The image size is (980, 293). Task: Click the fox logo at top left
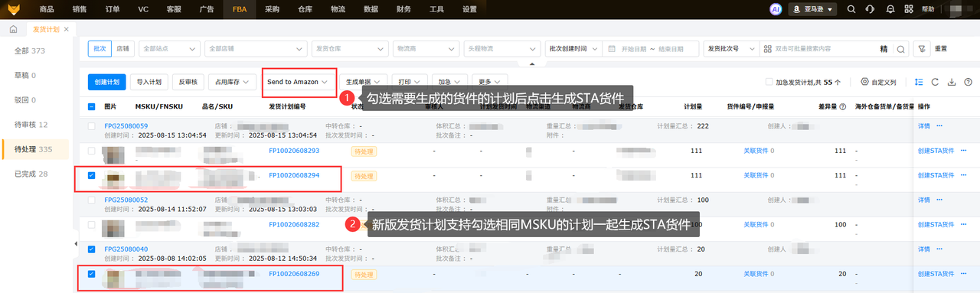pyautogui.click(x=14, y=9)
